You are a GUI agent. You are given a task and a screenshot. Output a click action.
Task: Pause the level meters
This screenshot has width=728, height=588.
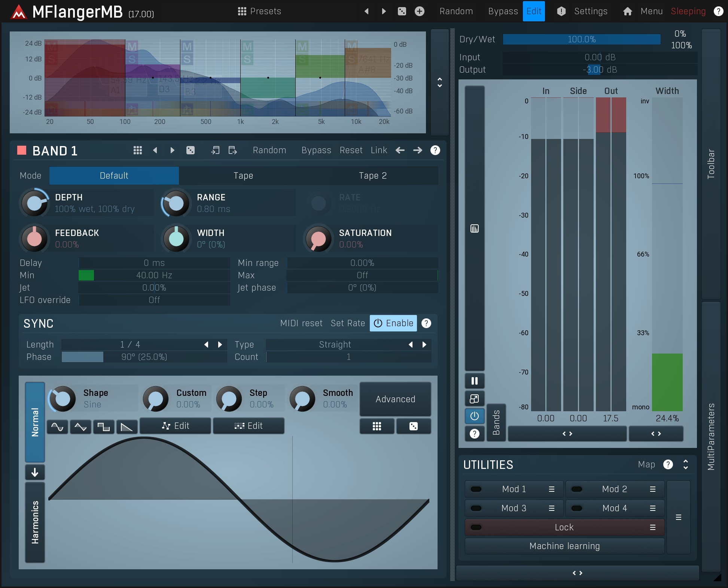tap(474, 381)
